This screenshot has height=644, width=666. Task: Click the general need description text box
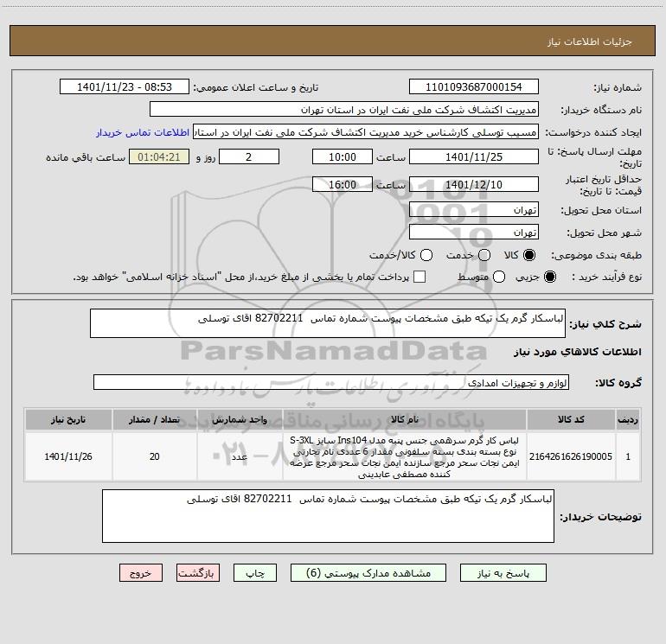[328, 323]
